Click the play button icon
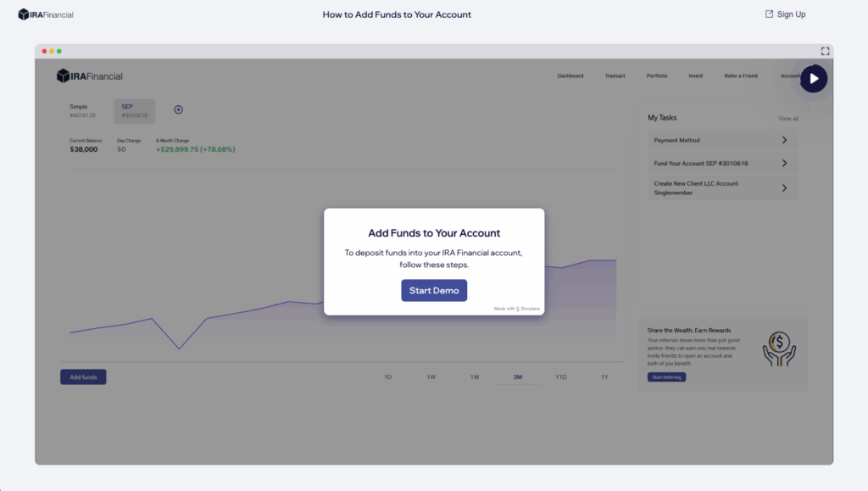Screen dimensions: 868x491 click(814, 79)
